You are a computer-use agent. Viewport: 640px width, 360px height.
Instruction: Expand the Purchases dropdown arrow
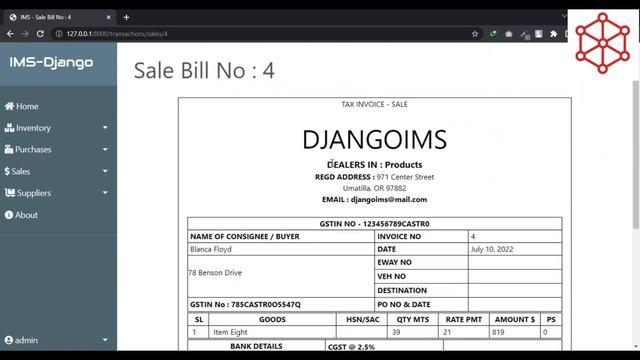tap(105, 149)
